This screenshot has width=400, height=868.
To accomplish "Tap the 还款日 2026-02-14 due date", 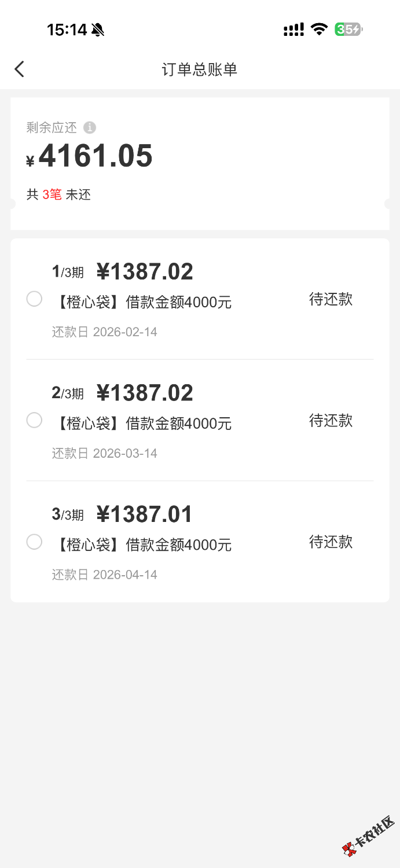I will click(x=105, y=332).
